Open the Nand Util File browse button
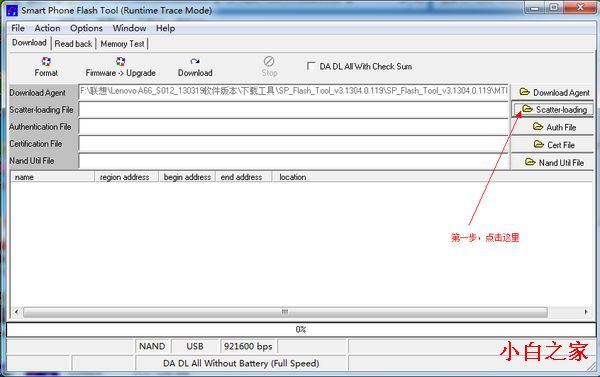Image resolution: width=600 pixels, height=377 pixels. (553, 162)
